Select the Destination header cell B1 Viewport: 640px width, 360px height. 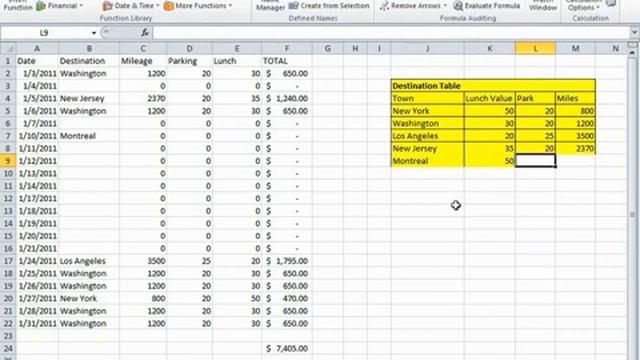pos(89,61)
